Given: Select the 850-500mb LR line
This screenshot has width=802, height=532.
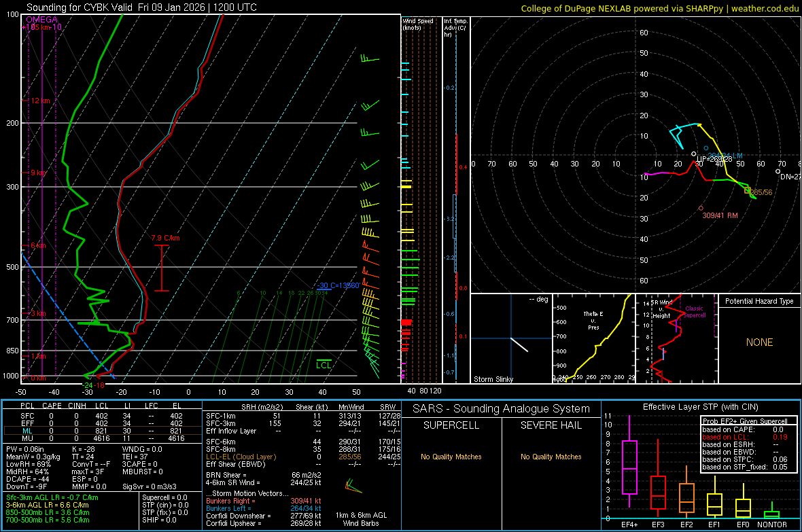Looking at the screenshot, I should pyautogui.click(x=48, y=512).
